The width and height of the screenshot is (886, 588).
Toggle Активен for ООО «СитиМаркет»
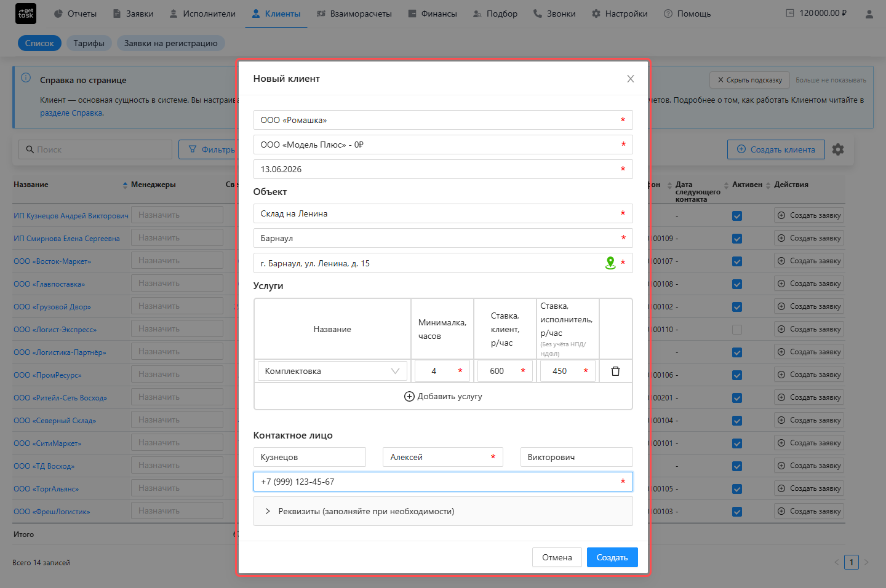tap(737, 443)
